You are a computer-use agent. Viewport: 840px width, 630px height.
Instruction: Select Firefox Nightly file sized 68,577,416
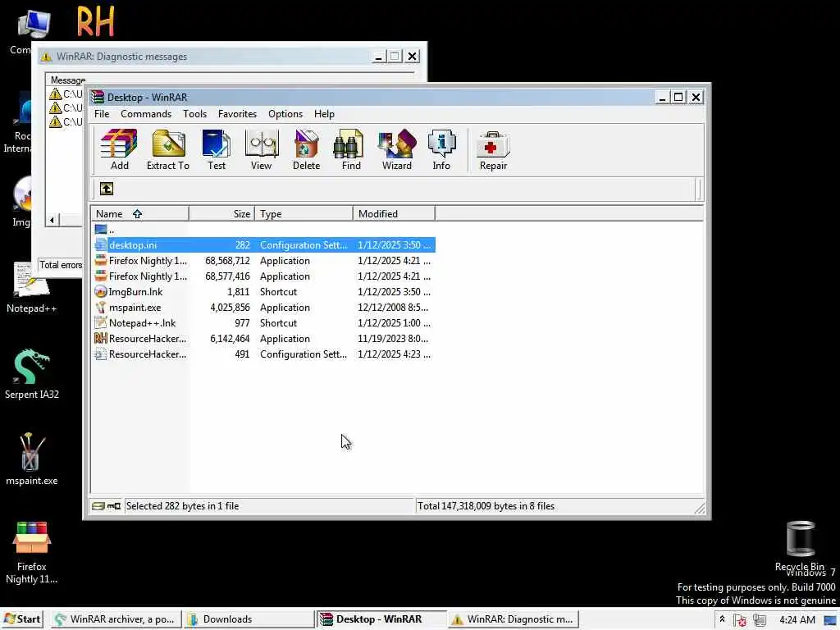pos(264,276)
